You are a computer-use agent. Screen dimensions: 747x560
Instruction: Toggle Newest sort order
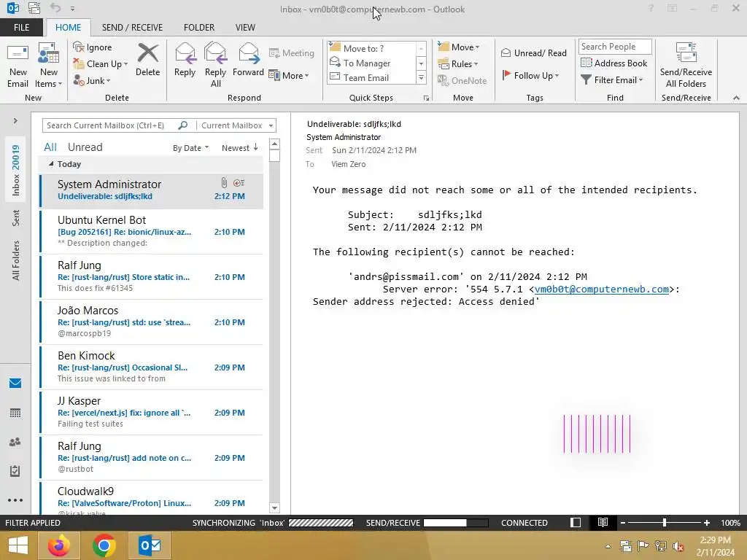click(x=240, y=147)
